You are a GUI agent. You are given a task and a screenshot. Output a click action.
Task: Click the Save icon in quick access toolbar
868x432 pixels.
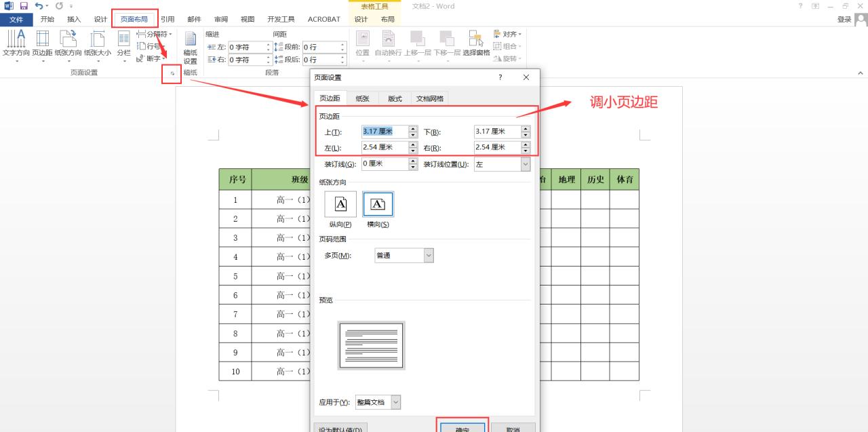24,5
